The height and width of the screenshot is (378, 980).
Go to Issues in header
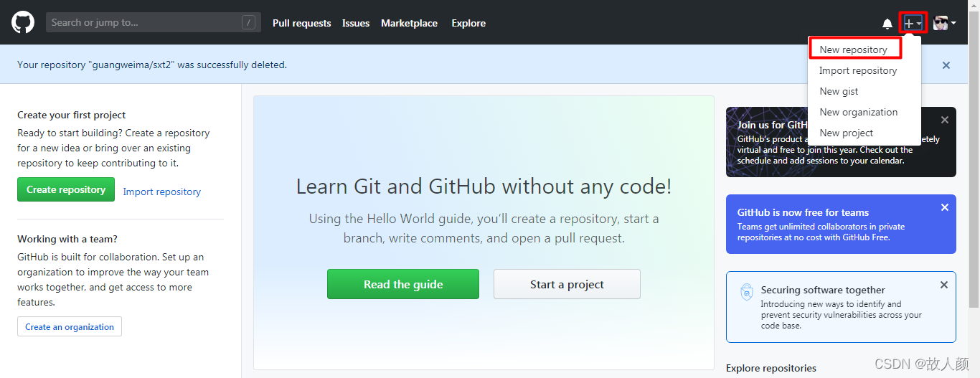(356, 23)
